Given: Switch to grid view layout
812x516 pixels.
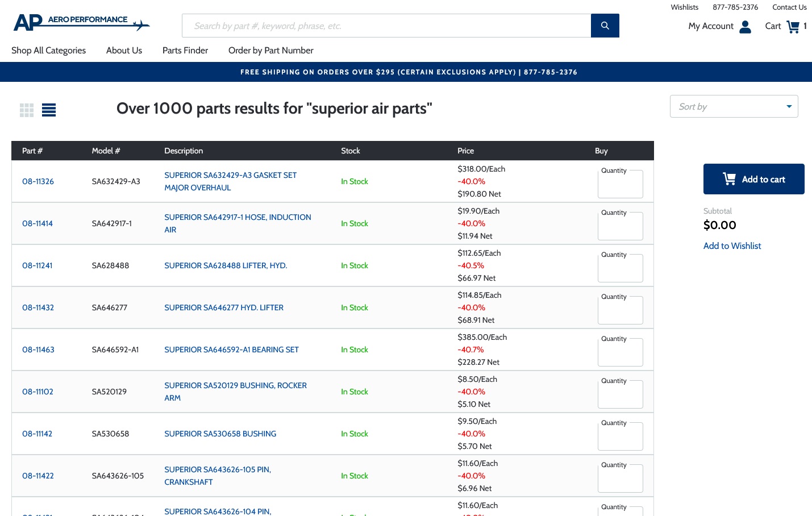Looking at the screenshot, I should [x=27, y=110].
